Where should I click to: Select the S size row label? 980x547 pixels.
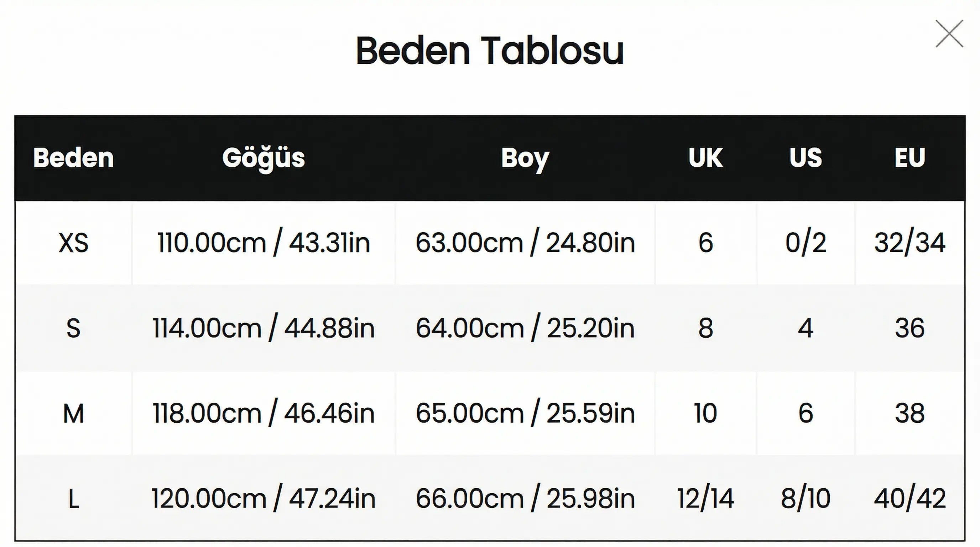(x=73, y=328)
